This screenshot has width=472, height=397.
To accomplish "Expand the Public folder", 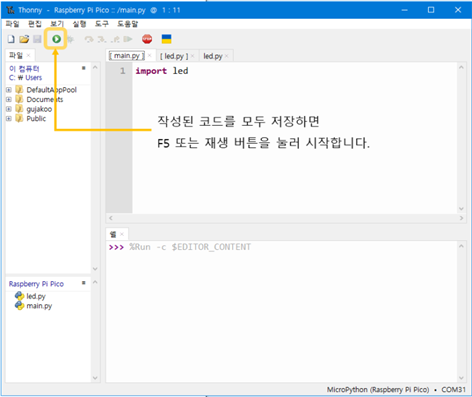I will tap(9, 118).
